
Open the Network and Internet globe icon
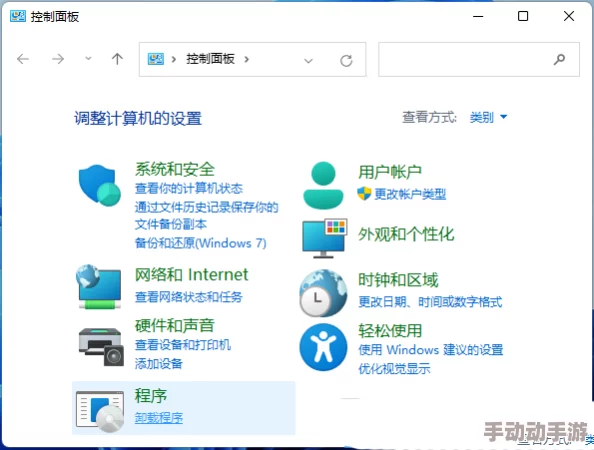(99, 287)
